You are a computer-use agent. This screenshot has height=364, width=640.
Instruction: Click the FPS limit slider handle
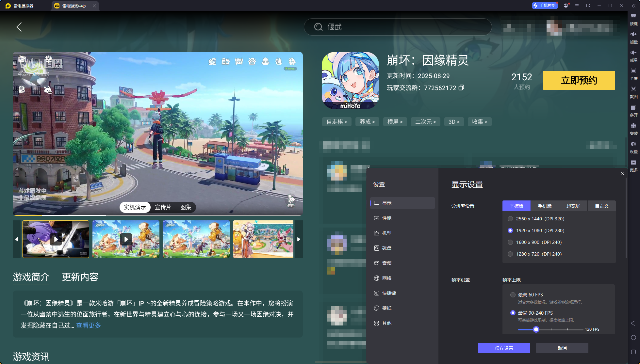click(536, 329)
